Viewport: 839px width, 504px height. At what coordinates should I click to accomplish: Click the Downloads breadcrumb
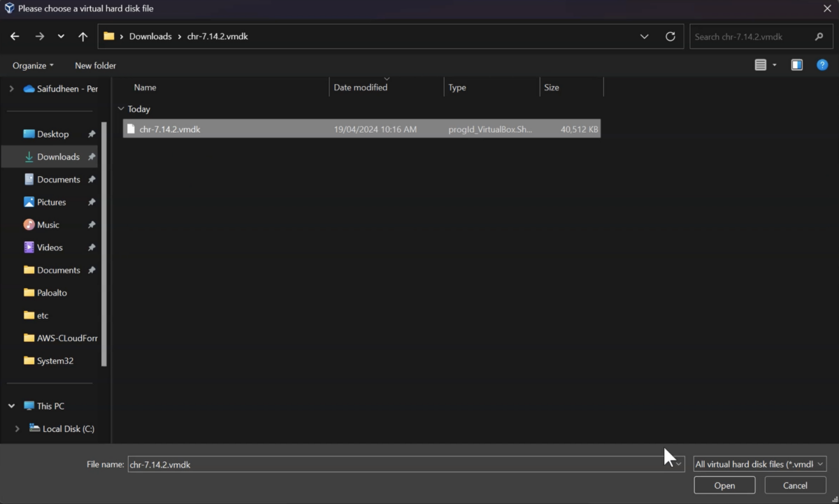(150, 36)
